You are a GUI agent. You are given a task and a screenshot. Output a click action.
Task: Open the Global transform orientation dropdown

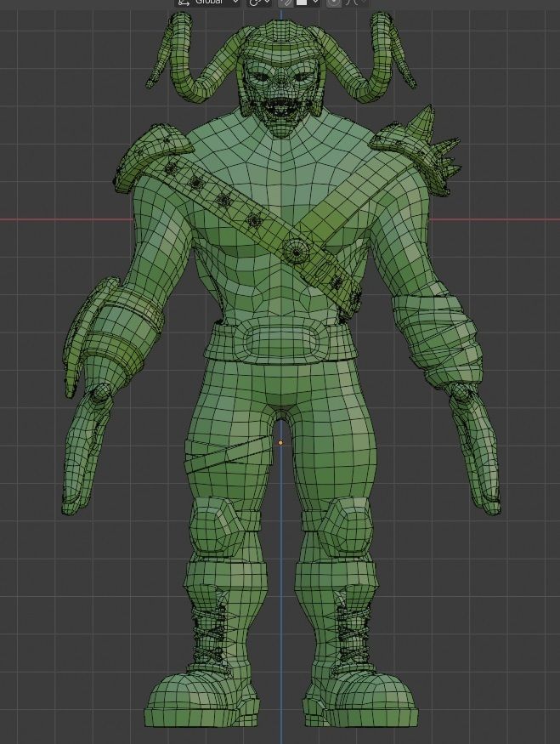pyautogui.click(x=208, y=3)
